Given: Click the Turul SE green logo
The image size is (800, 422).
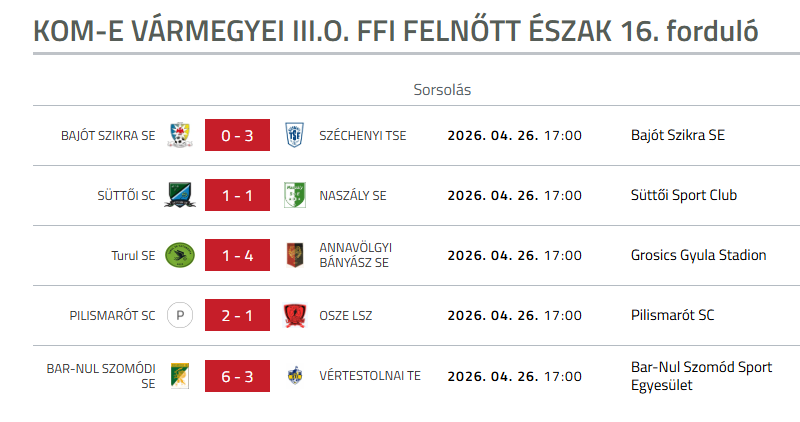Looking at the screenshot, I should (x=180, y=255).
